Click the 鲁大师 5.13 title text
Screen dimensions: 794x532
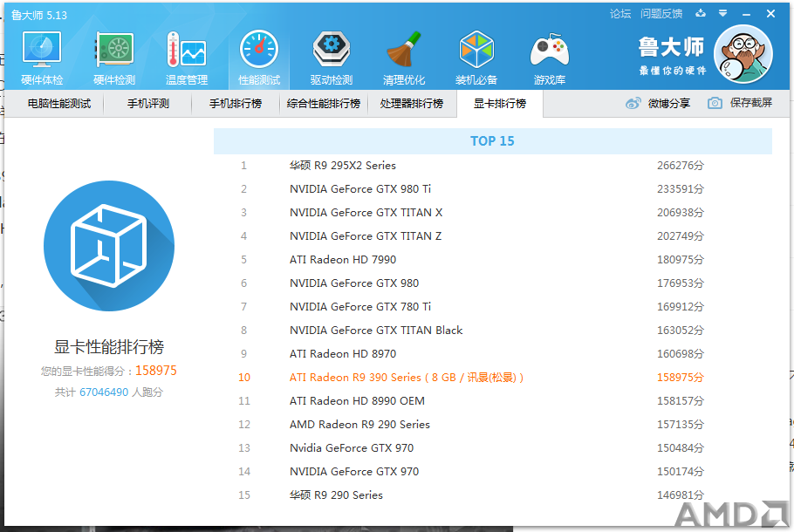[x=39, y=15]
